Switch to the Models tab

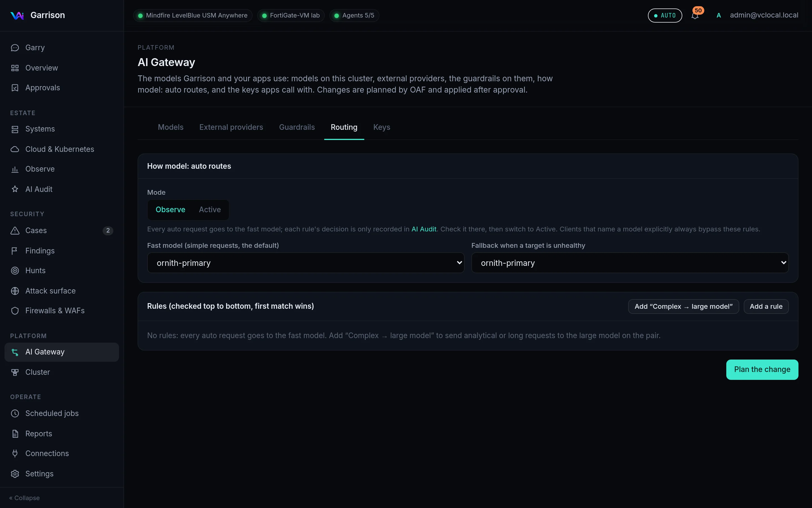171,127
